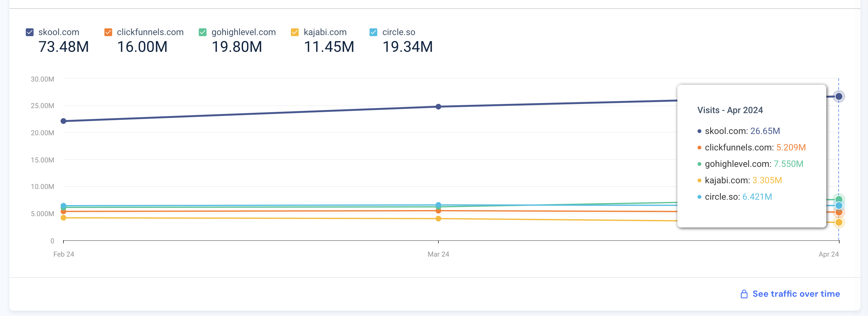Toggle the circle.so checkbox
868x316 pixels.
pyautogui.click(x=373, y=32)
